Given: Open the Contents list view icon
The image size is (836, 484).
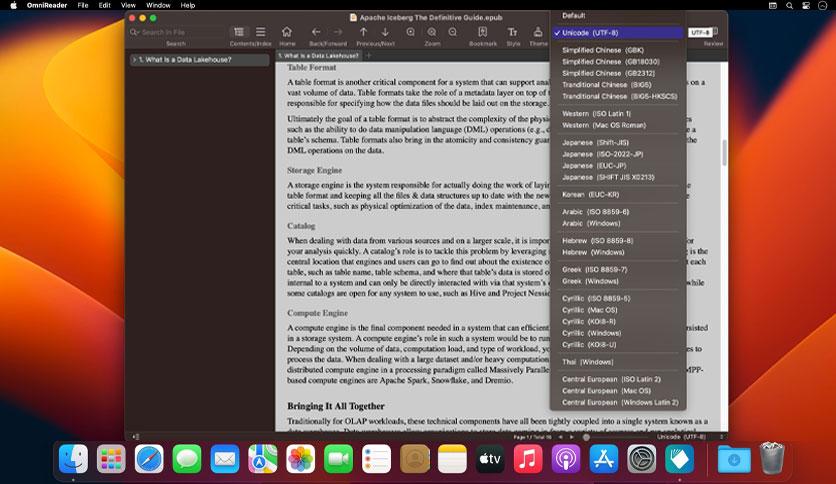Looking at the screenshot, I should [x=239, y=32].
